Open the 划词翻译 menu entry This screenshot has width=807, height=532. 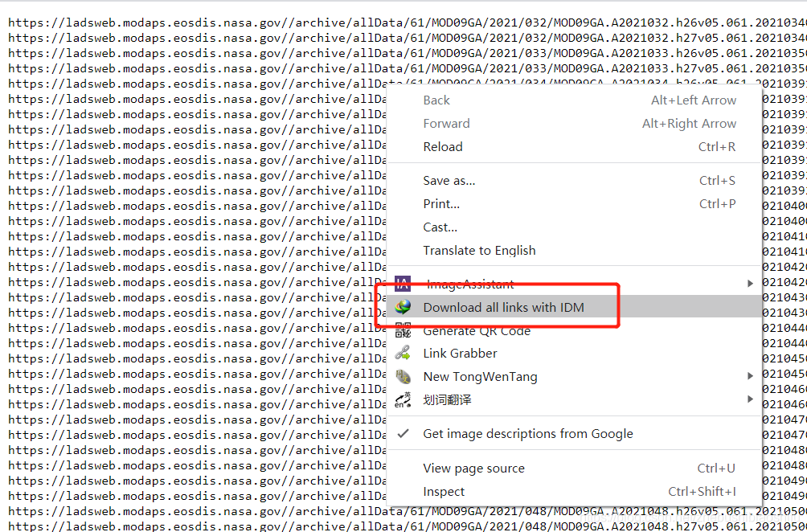tap(574, 399)
